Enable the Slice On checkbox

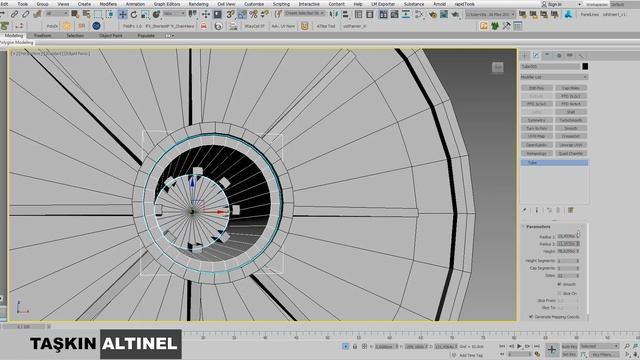pyautogui.click(x=560, y=293)
